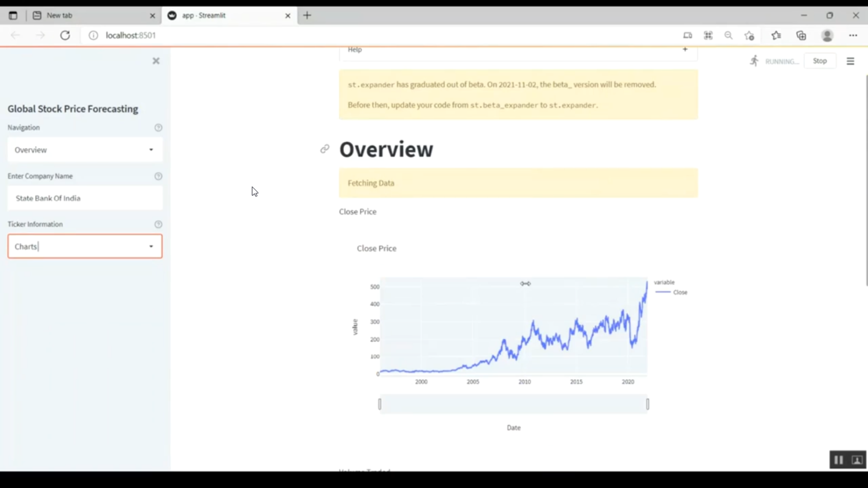Open the Navigation Overview dropdown
The width and height of the screenshot is (868, 488).
tap(85, 150)
